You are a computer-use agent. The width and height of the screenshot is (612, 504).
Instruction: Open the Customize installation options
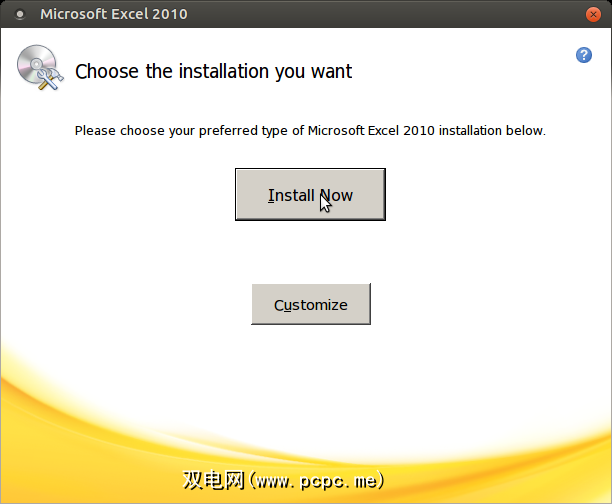tap(311, 304)
